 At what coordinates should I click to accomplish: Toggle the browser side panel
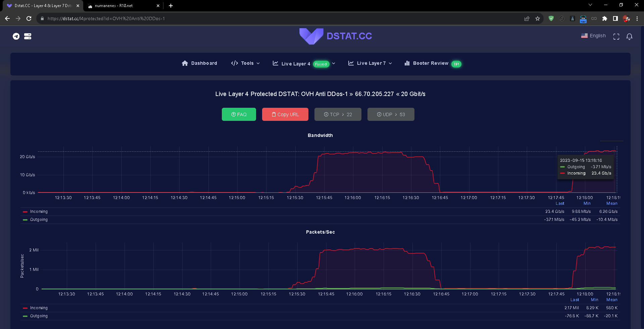coord(615,18)
